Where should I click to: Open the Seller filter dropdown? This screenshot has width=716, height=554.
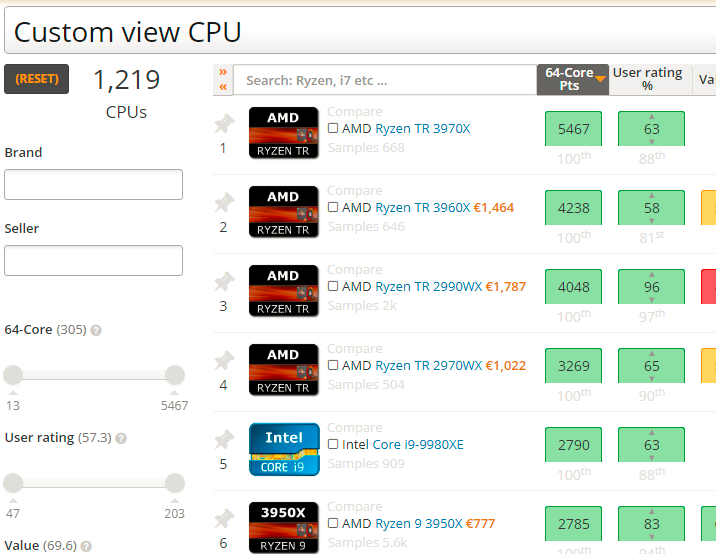click(94, 260)
